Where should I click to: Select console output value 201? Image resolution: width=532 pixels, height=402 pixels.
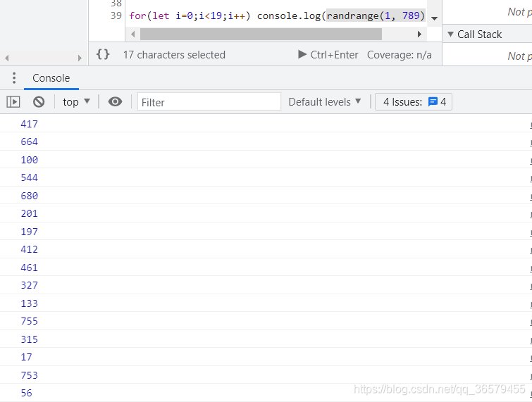tap(29, 213)
